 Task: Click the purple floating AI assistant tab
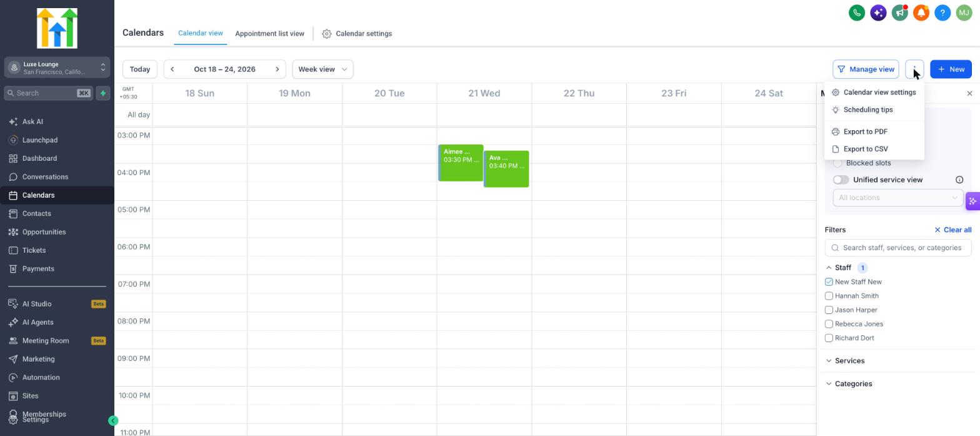pos(972,201)
